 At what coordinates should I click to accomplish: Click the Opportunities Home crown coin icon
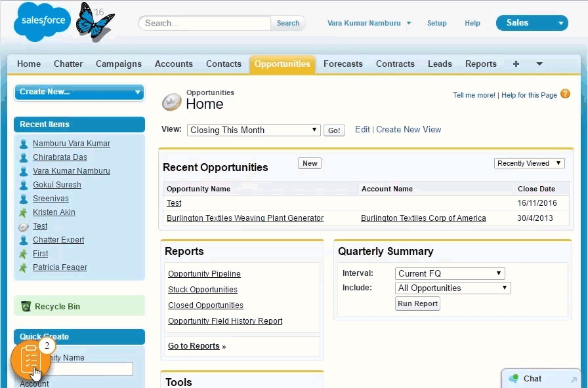coord(172,102)
